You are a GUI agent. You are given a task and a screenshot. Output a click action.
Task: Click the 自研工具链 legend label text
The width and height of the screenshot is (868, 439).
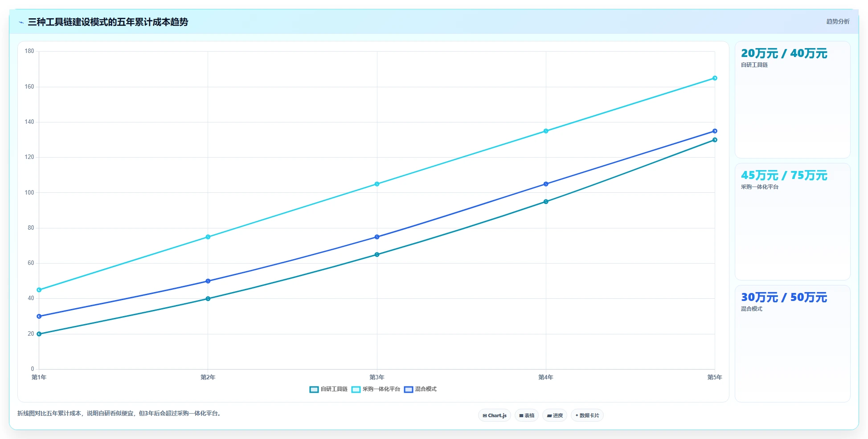coord(334,389)
